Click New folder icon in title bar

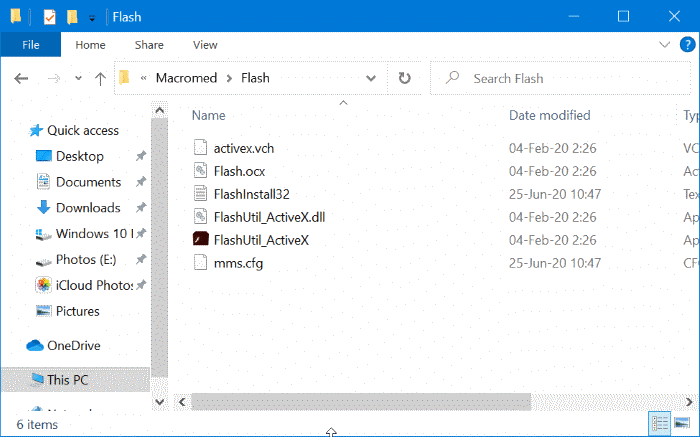pyautogui.click(x=72, y=17)
